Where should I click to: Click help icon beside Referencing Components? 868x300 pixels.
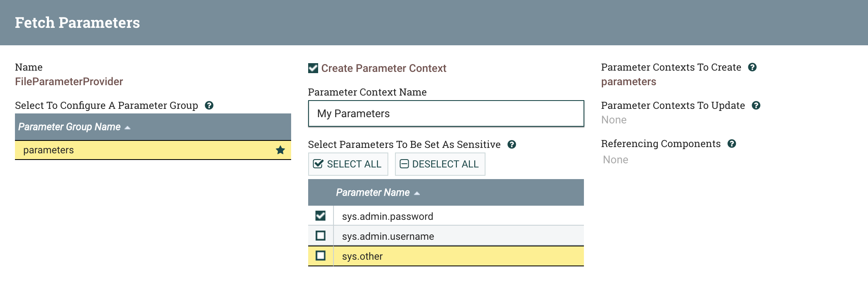point(732,144)
